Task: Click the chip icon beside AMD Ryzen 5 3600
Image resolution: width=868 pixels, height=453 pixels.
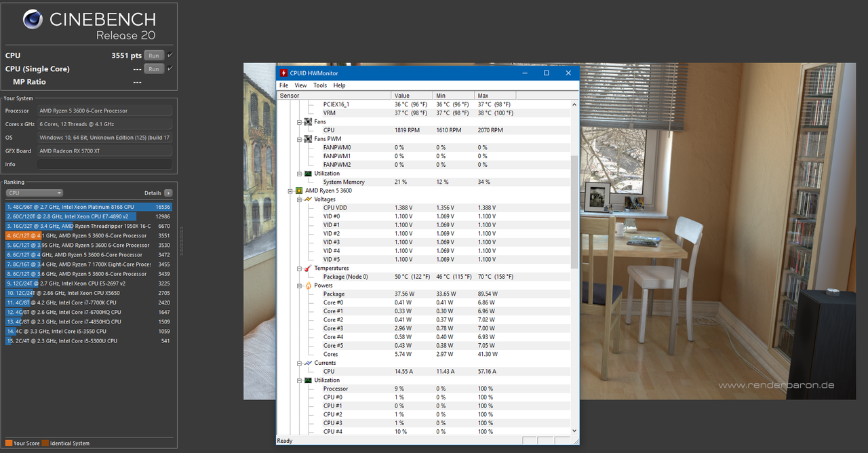Action: click(x=299, y=191)
